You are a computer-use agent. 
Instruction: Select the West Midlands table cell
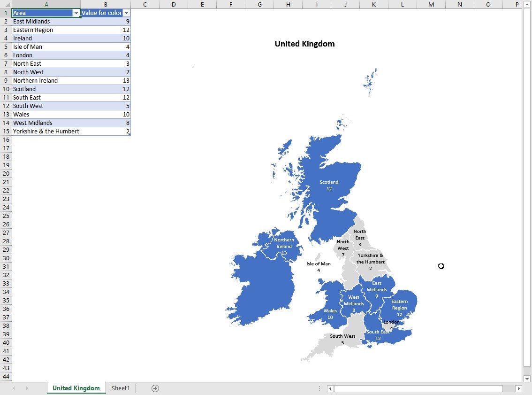[46, 123]
